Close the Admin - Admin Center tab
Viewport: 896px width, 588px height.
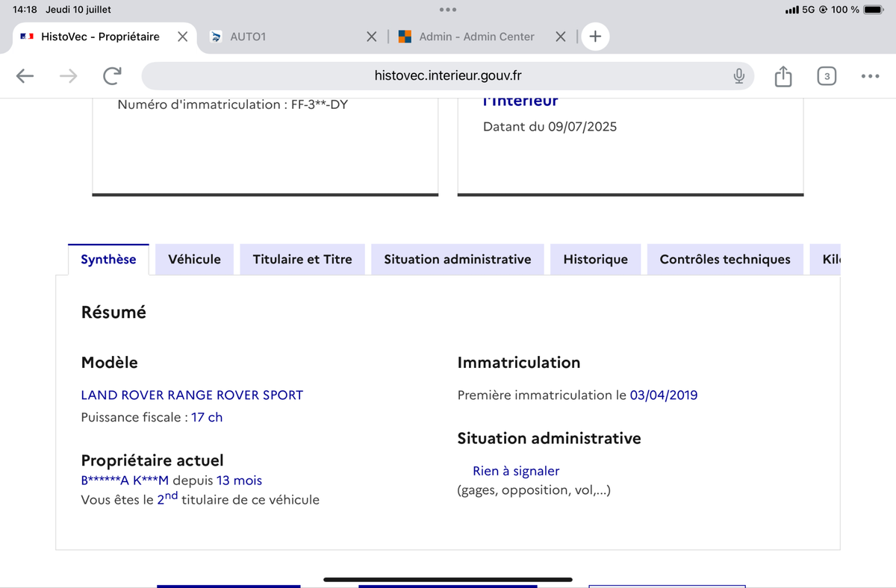pos(561,36)
